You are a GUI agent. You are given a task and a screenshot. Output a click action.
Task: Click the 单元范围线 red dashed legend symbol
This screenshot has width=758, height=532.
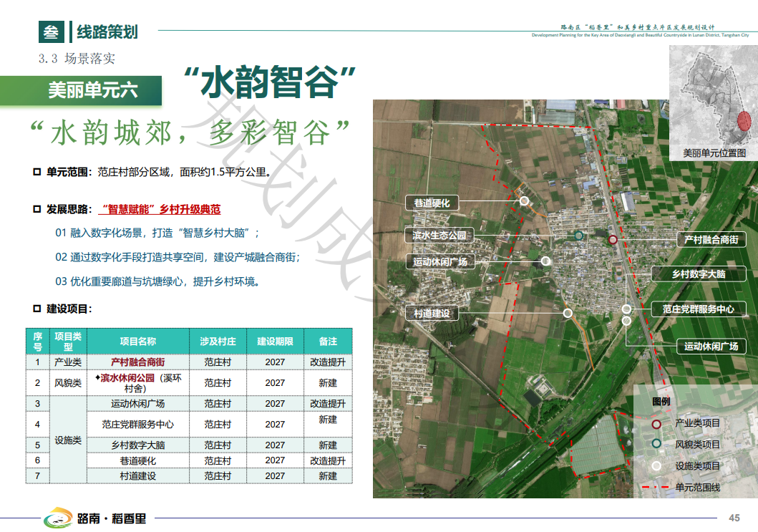pos(657,487)
